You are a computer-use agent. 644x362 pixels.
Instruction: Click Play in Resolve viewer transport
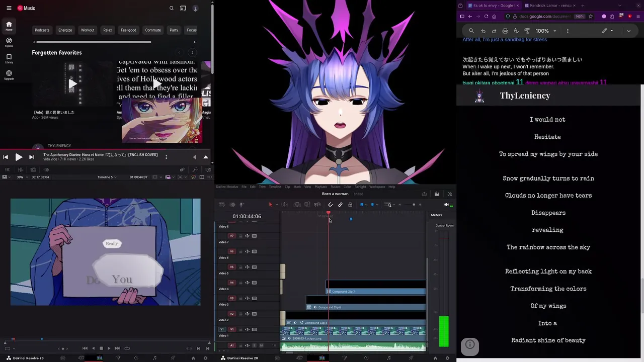pyautogui.click(x=109, y=348)
